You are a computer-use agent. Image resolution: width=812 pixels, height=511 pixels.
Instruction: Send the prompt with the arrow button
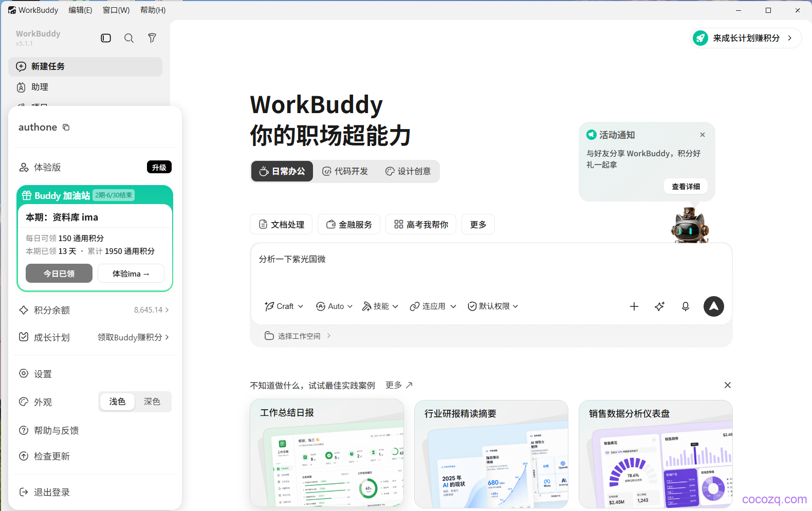tap(714, 306)
